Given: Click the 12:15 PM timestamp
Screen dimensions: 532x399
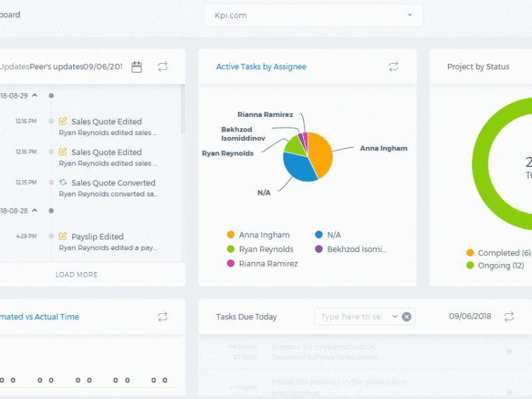Looking at the screenshot, I should [26, 182].
